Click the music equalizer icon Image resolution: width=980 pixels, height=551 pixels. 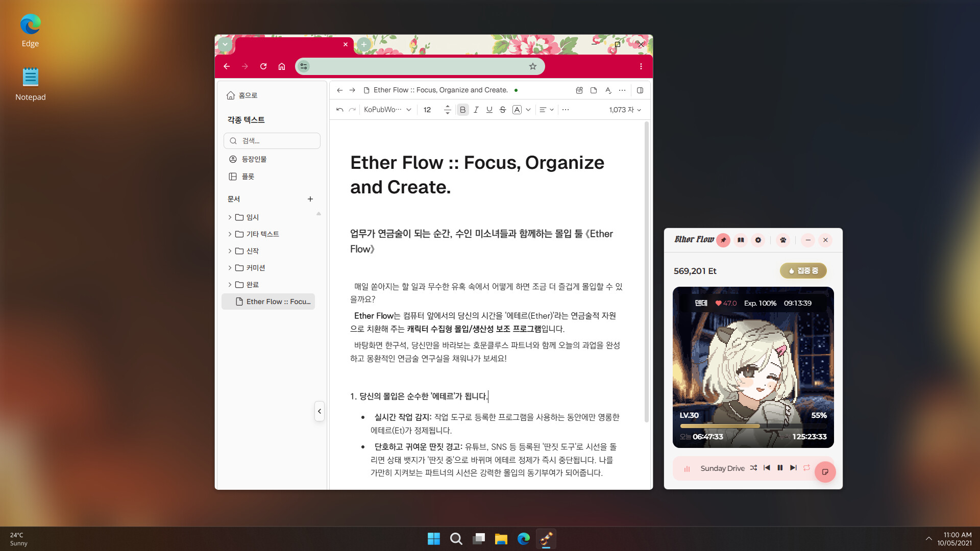[x=687, y=469]
